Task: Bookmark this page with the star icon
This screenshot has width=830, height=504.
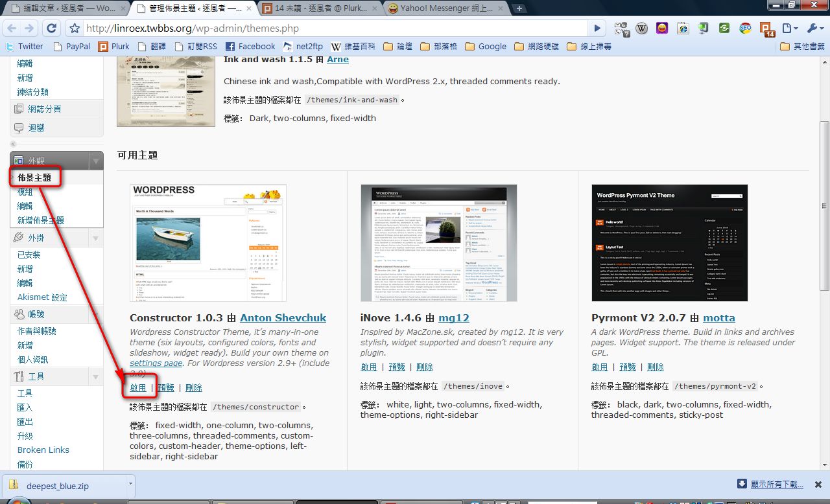Action: 75,29
